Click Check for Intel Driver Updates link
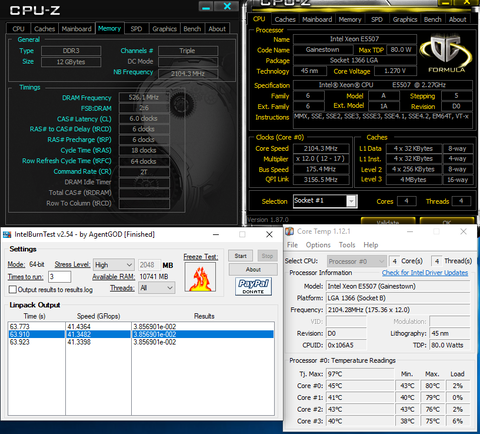 tap(425, 273)
